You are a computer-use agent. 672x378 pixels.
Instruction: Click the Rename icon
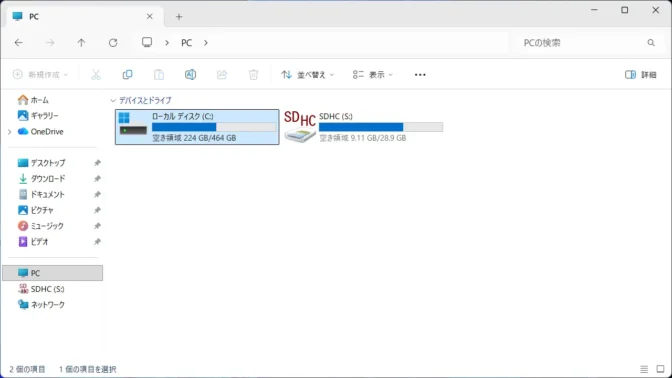pyautogui.click(x=190, y=75)
